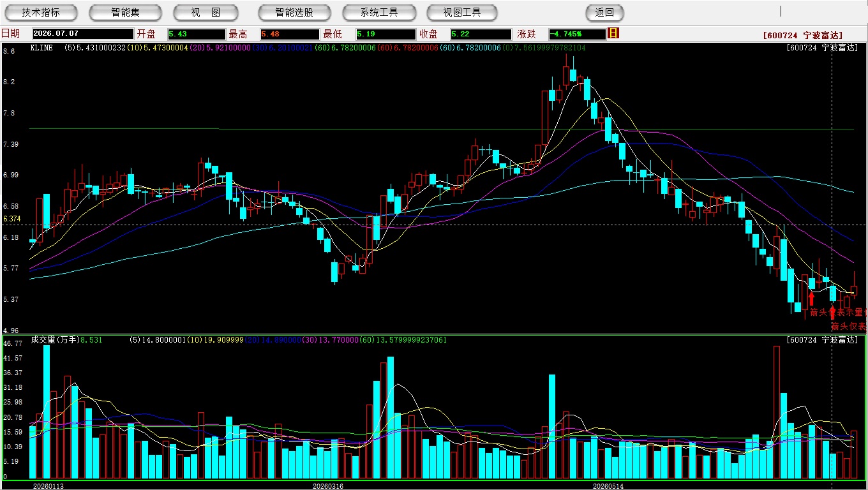Click the 收盘 value 5.22 field
Screen dimensions: 868x490
(479, 34)
